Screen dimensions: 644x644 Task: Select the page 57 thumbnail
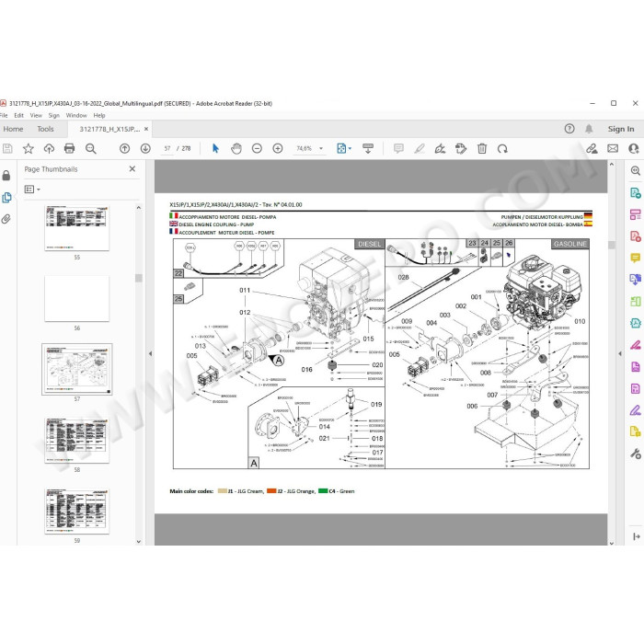click(x=76, y=369)
